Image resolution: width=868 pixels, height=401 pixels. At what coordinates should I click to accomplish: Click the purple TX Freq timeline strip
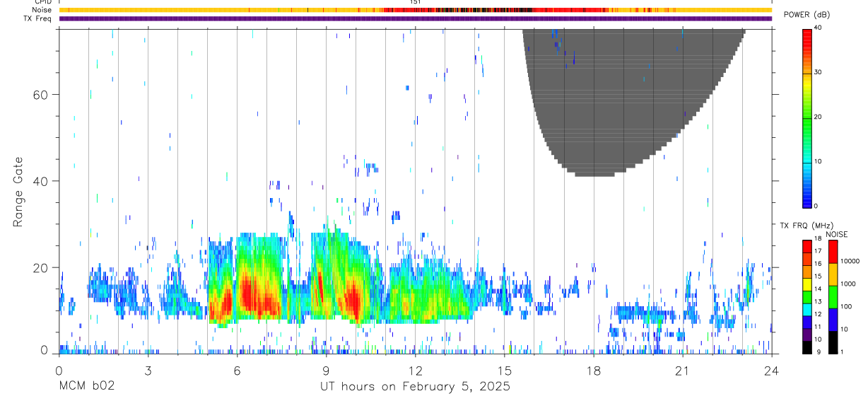point(415,18)
